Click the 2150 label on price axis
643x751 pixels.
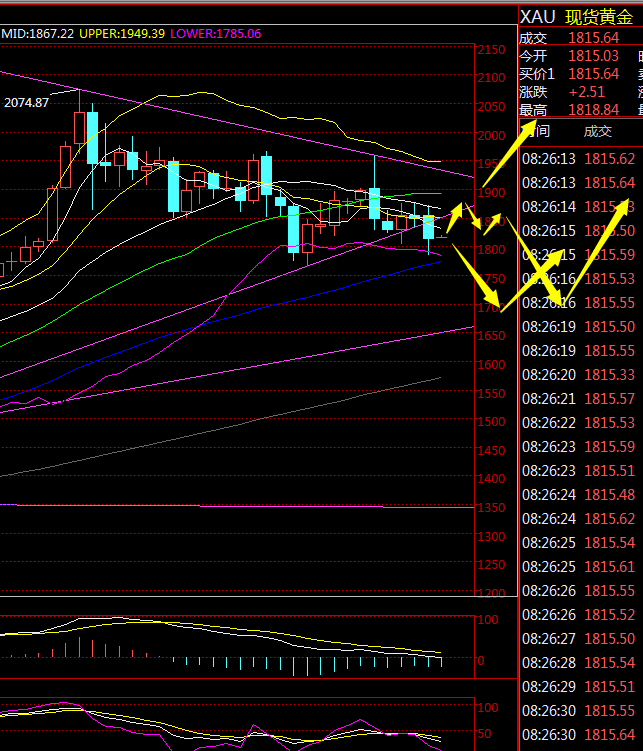491,50
